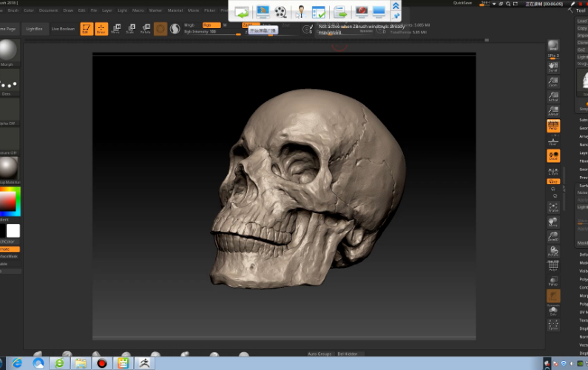Screen dimensions: 588x370
Task: Select the Draw mode button
Action: [x=101, y=29]
